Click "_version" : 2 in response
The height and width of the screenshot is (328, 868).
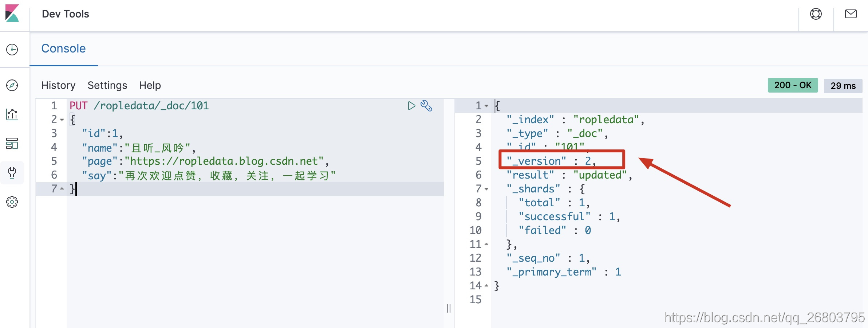click(551, 161)
